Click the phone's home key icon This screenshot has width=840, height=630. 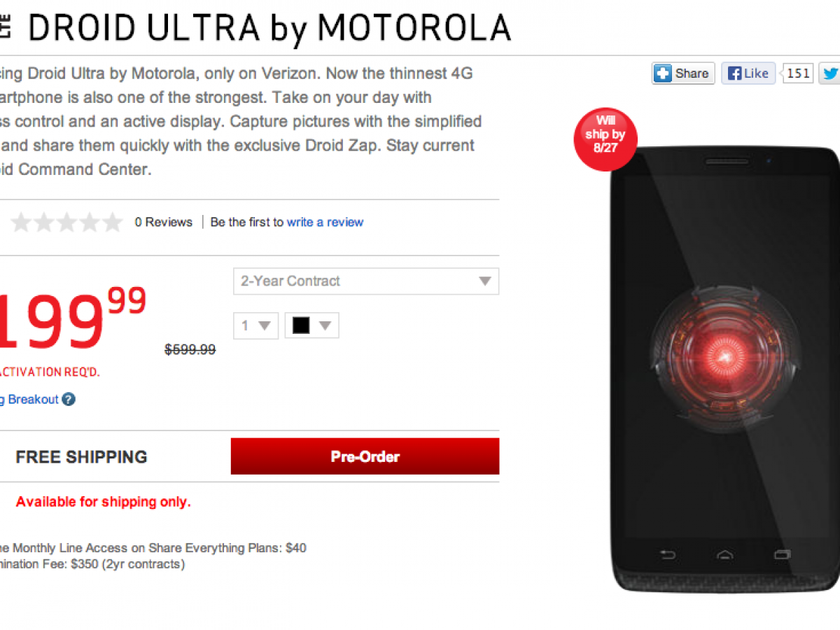point(725,555)
